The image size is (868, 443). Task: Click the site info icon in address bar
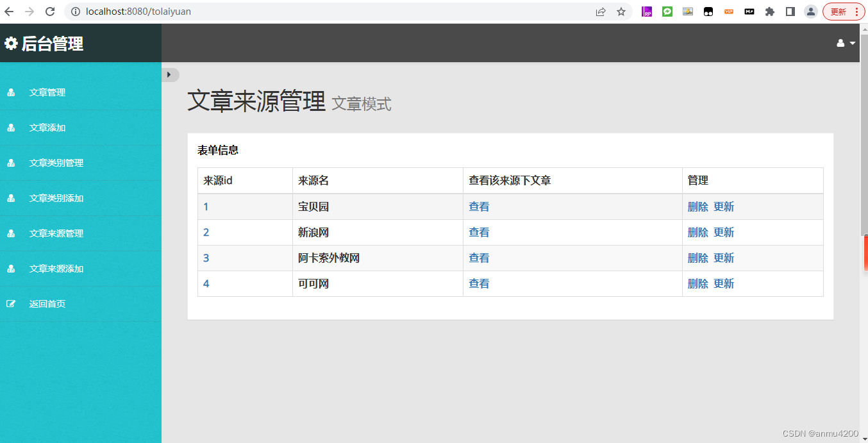click(x=75, y=12)
